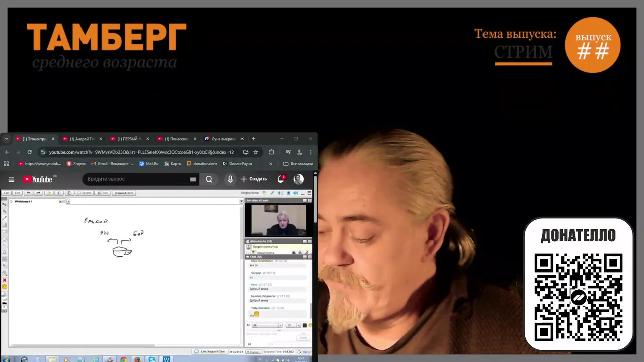644x362 pixels.
Task: Start YouTube voice search with microphone
Action: point(230,179)
